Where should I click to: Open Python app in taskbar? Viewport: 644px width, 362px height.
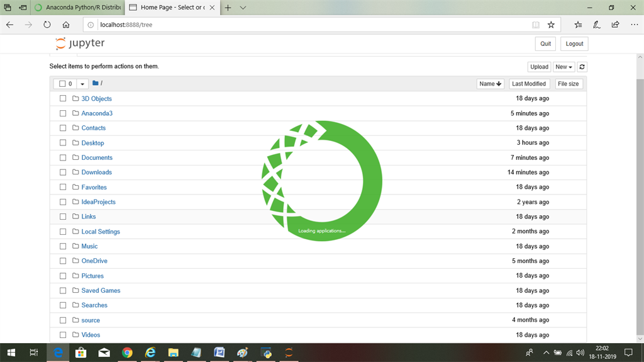[266, 353]
